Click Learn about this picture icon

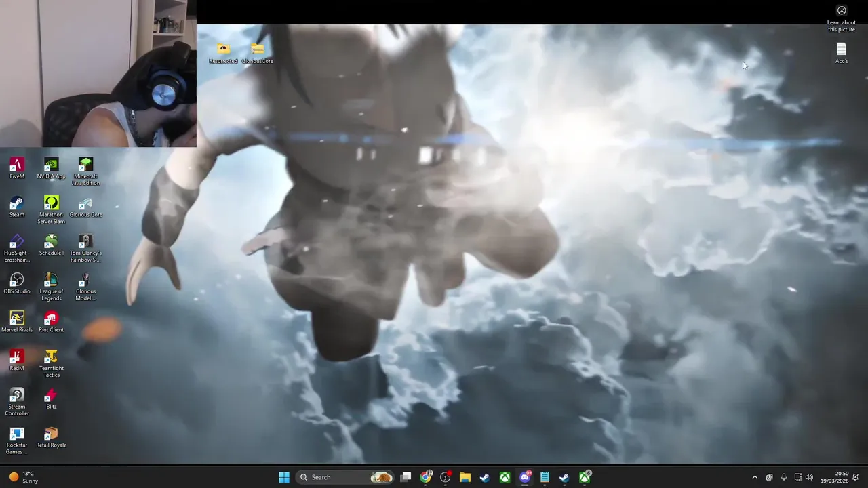(x=842, y=18)
